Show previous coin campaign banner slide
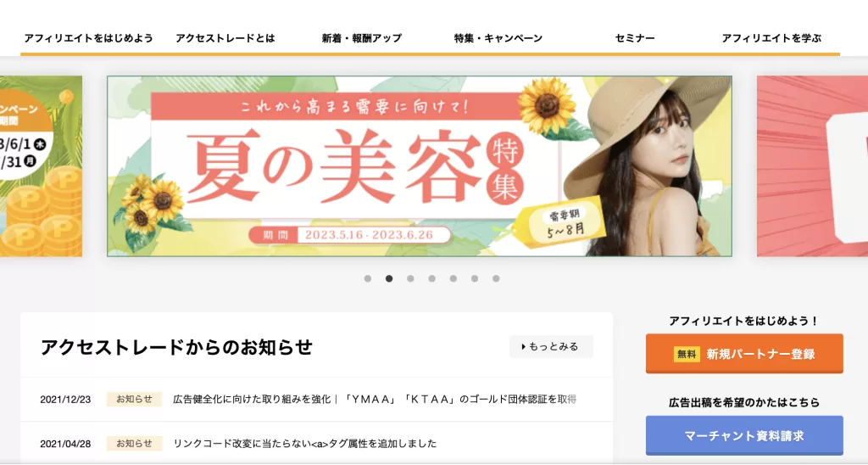The image size is (868, 465). point(41,166)
